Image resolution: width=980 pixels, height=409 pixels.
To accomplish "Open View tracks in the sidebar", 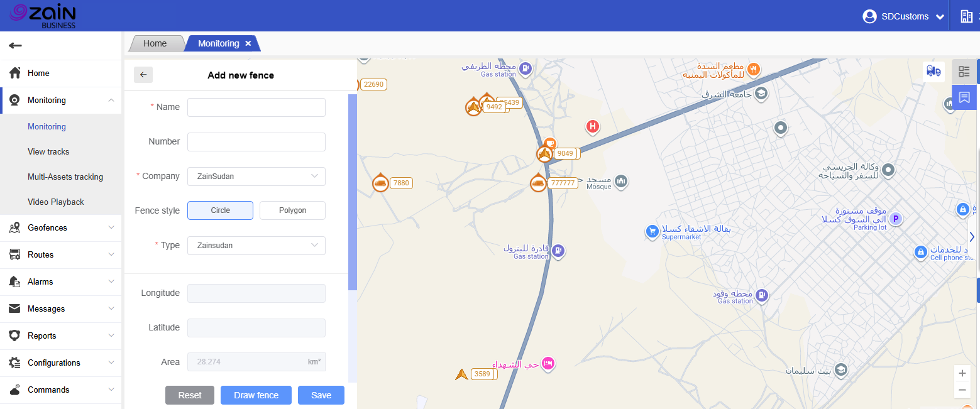I will click(x=48, y=151).
